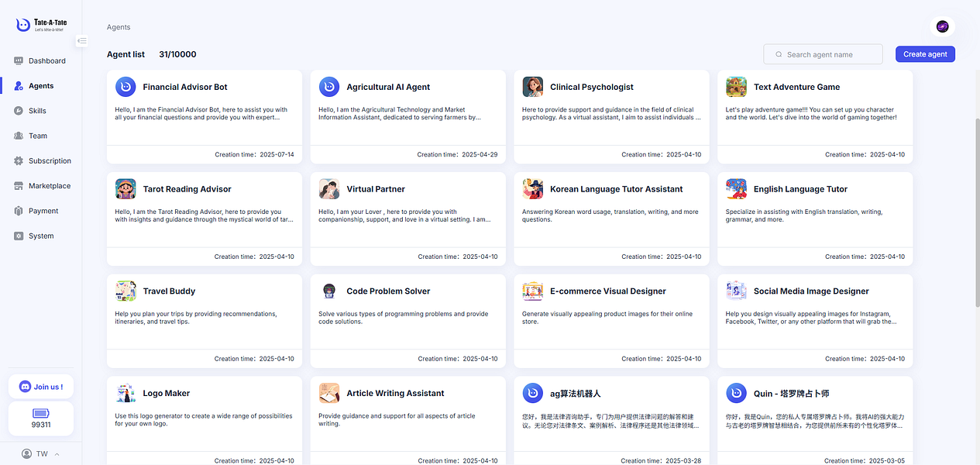This screenshot has height=465, width=980.
Task: Click creation time 2025-04-29
Action: point(480,154)
